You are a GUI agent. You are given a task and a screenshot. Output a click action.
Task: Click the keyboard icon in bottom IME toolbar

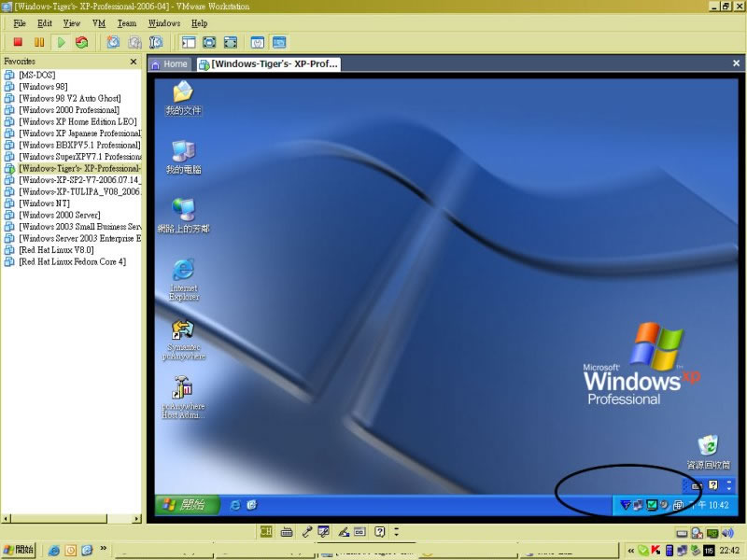287,532
